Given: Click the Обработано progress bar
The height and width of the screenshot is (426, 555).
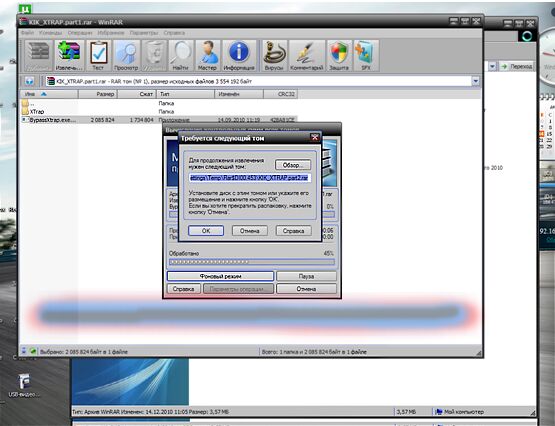Looking at the screenshot, I should point(252,262).
